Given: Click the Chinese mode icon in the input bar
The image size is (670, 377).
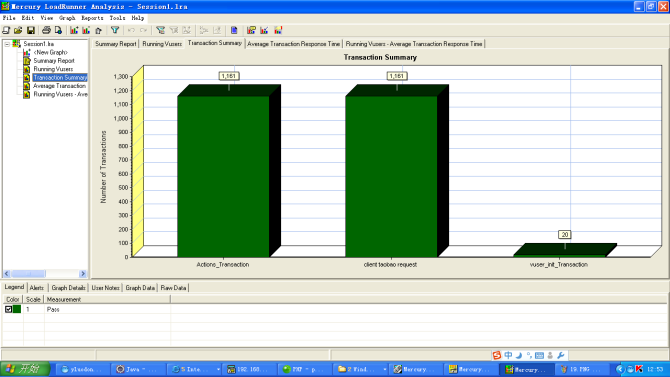Looking at the screenshot, I should [x=508, y=355].
